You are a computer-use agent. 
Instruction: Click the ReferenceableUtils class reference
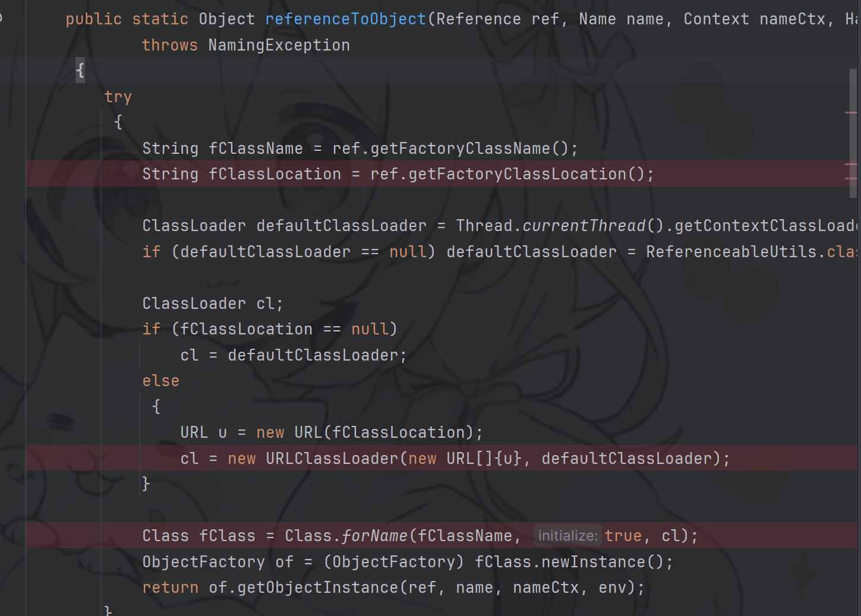(731, 252)
